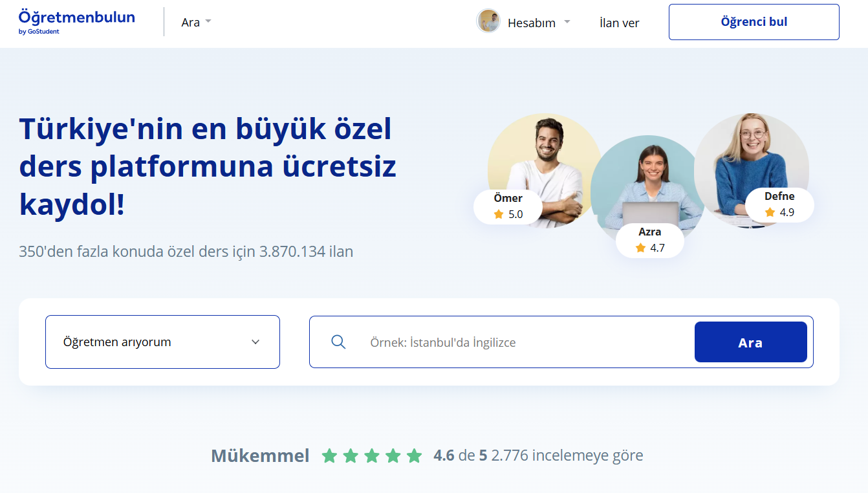Open the Ara dropdown in header

tap(196, 22)
